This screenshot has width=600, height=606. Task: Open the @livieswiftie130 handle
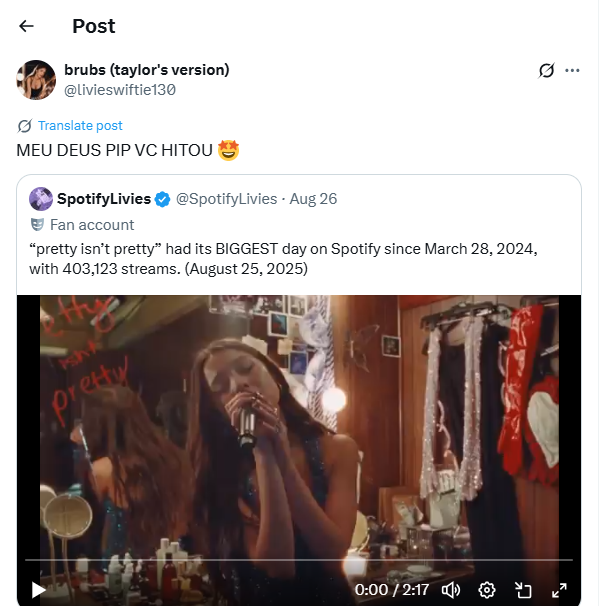tap(121, 89)
